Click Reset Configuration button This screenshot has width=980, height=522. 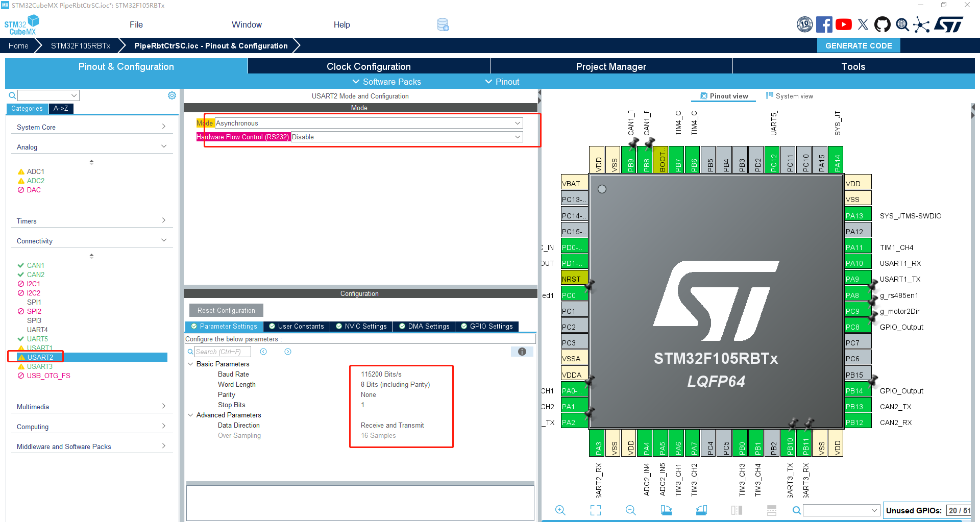[x=226, y=310]
